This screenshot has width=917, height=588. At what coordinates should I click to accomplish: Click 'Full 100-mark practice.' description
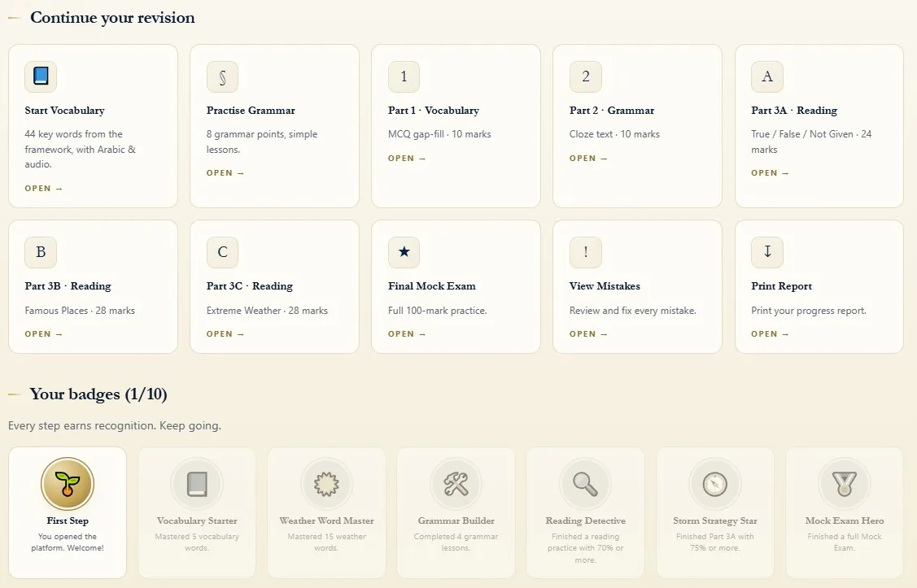point(438,311)
